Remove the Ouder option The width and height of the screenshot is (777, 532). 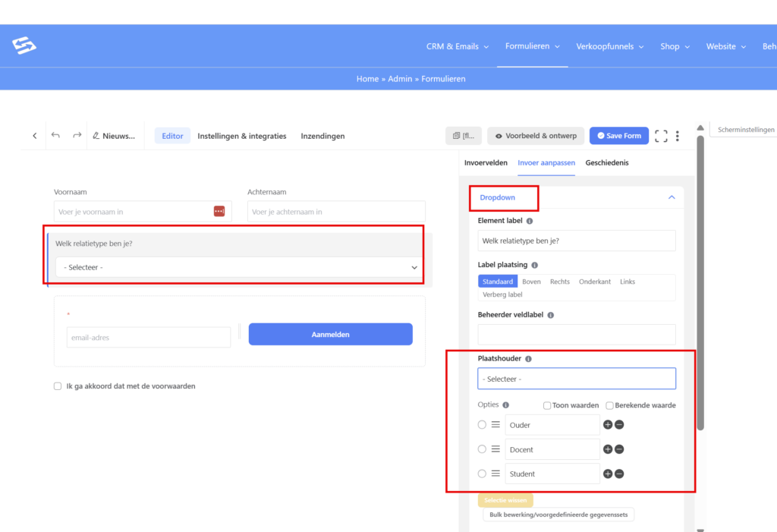(619, 425)
